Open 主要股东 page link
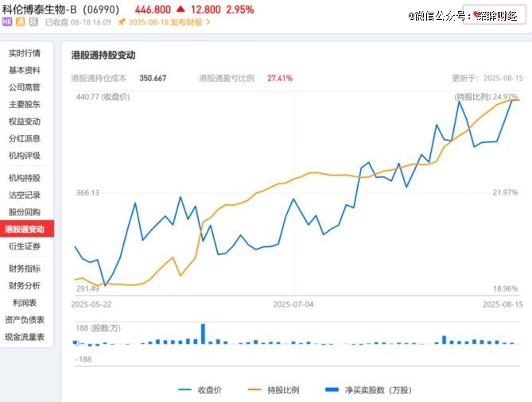Image resolution: width=532 pixels, height=402 pixels. (25, 104)
